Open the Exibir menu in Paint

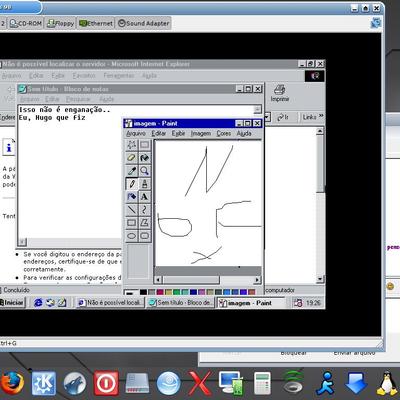coord(178,133)
